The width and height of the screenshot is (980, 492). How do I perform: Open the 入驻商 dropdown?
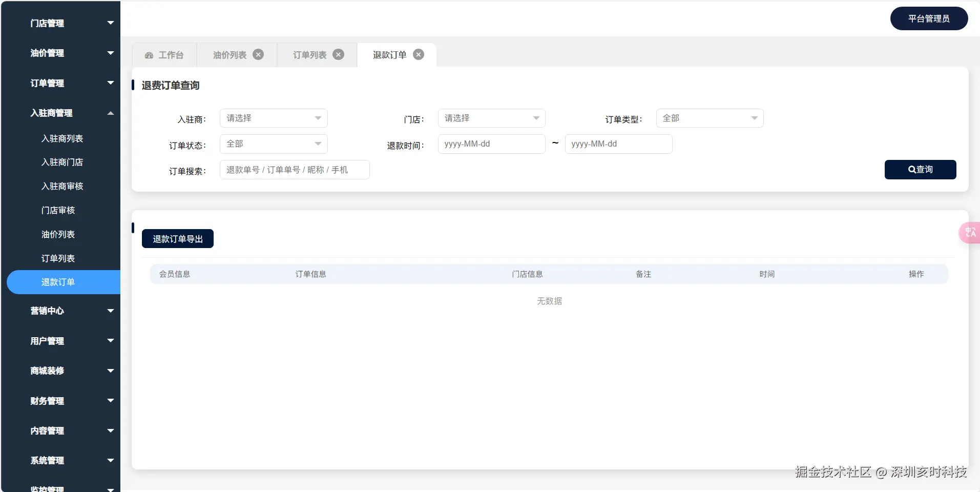point(274,118)
